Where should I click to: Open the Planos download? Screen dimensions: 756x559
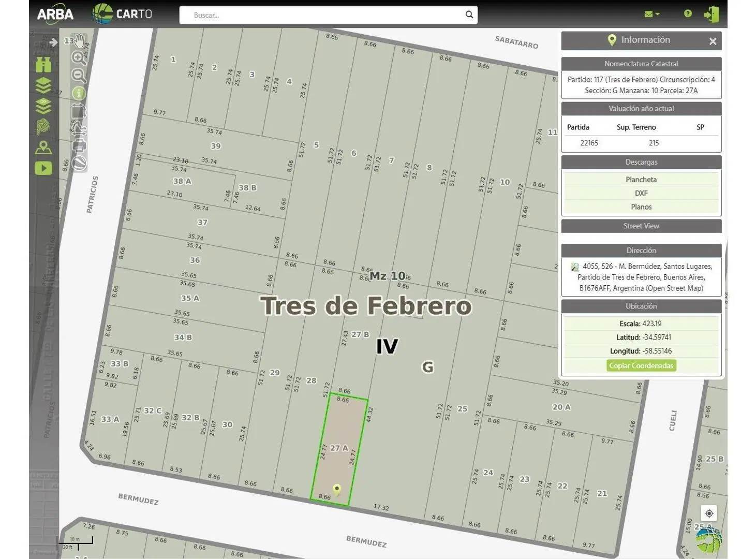[x=641, y=207]
